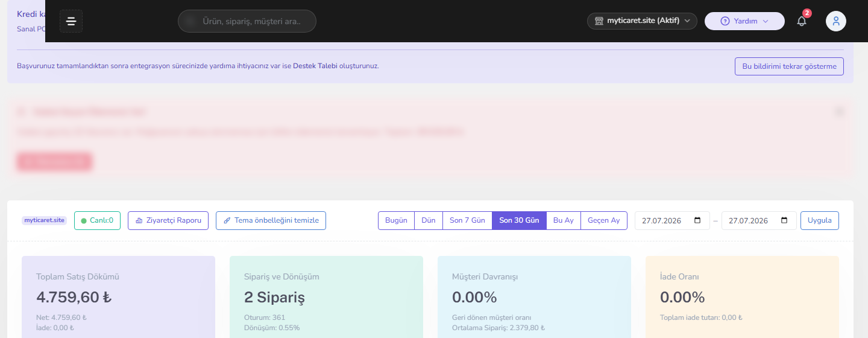The image size is (868, 338).
Task: Close the blurred red alert box
Action: (x=840, y=111)
